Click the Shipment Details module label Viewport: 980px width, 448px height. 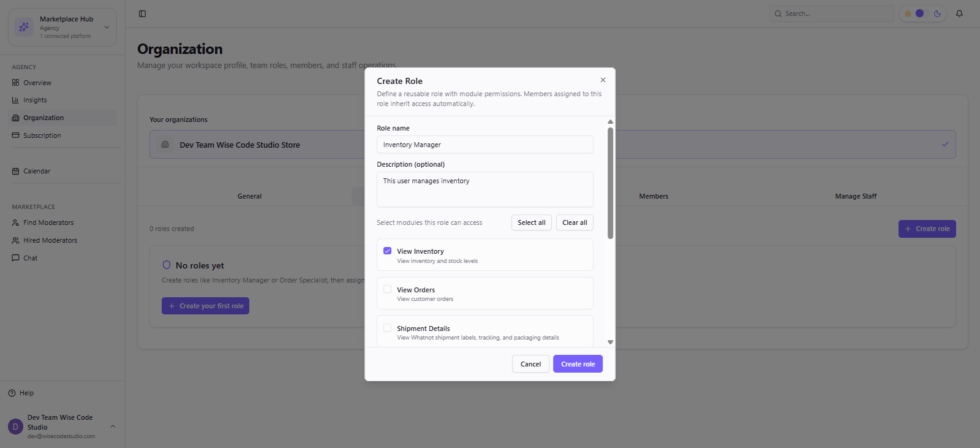coord(423,328)
